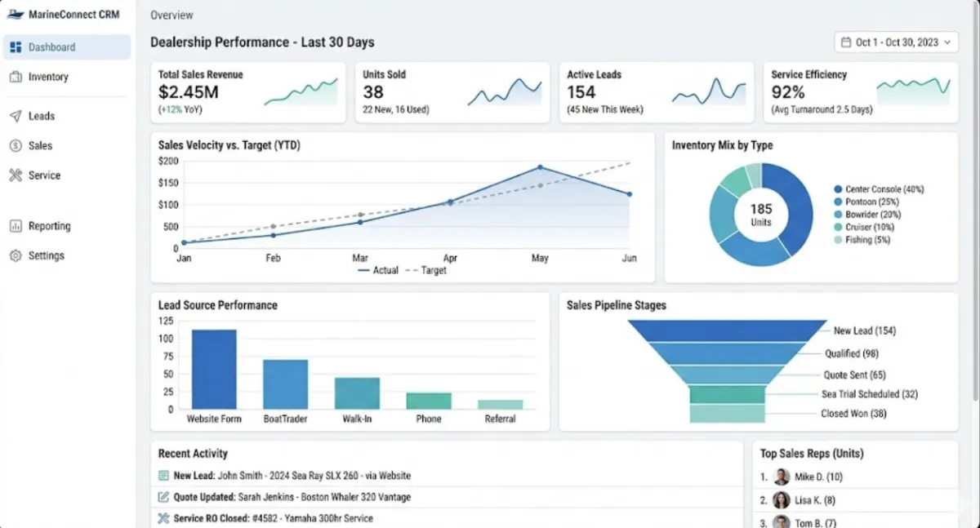Toggle Cruiser (10%) legend dot

pyautogui.click(x=838, y=227)
